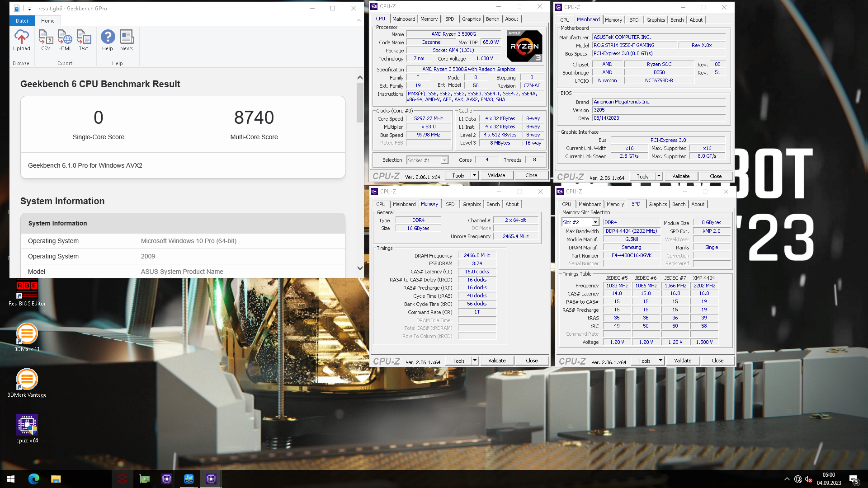Click Validate in the CPU tab window
This screenshot has height=488, width=868.
coord(496,175)
